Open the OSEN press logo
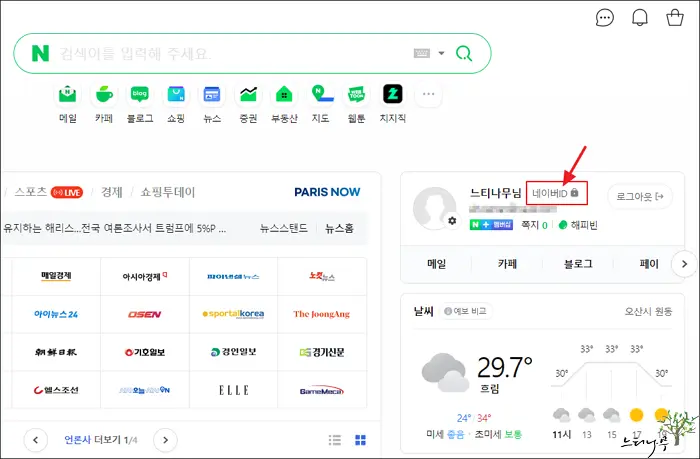The width and height of the screenshot is (700, 459). (x=145, y=314)
